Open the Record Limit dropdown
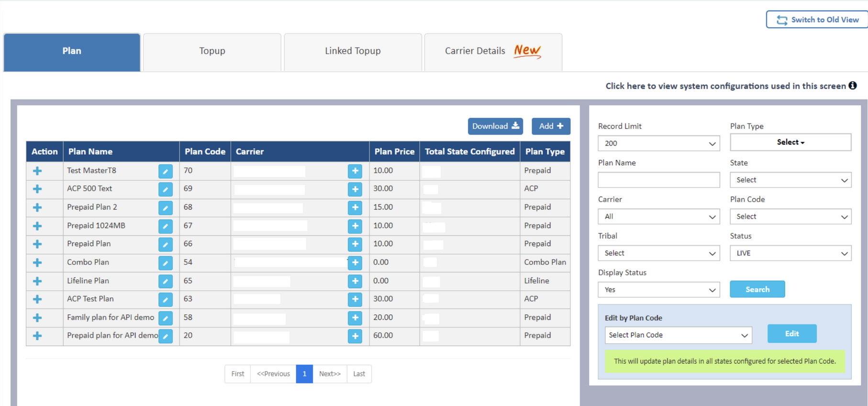 point(659,143)
